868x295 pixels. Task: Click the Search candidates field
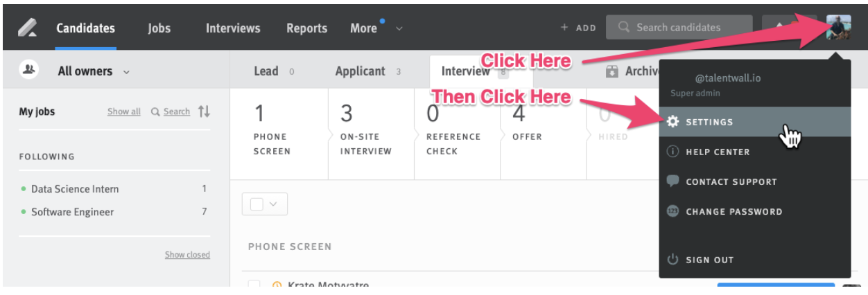pos(679,28)
